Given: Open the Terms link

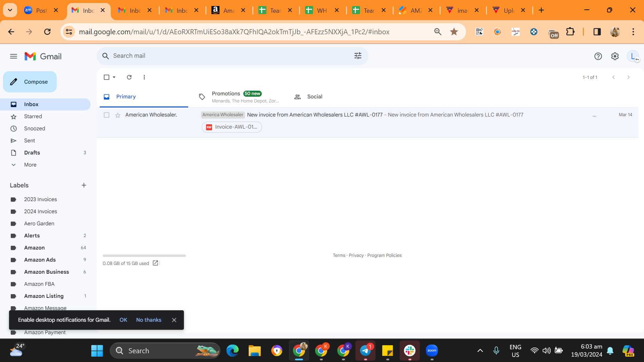Looking at the screenshot, I should [339, 256].
